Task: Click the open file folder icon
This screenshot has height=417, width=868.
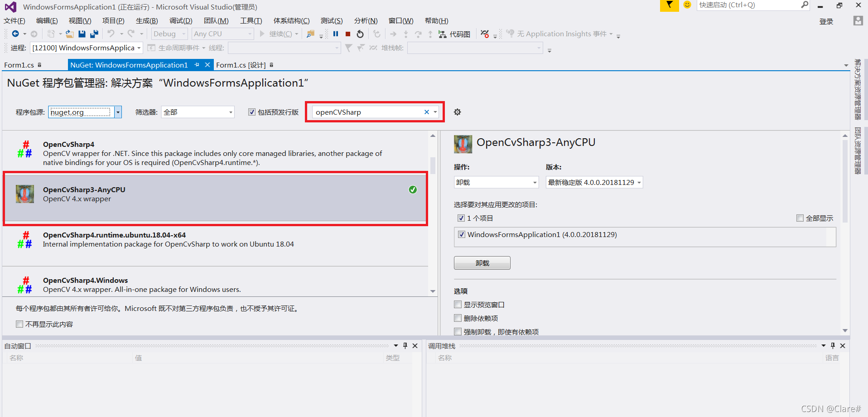Action: 70,34
